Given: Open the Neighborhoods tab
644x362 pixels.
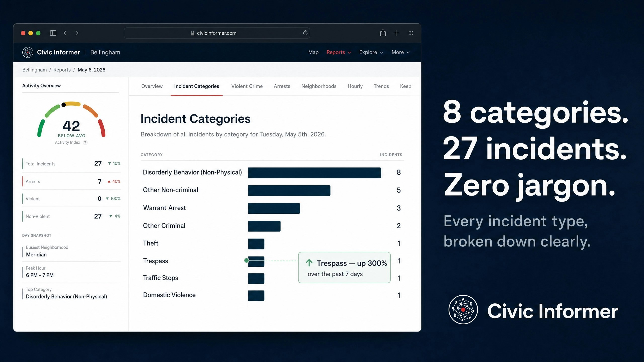Looking at the screenshot, I should 319,86.
